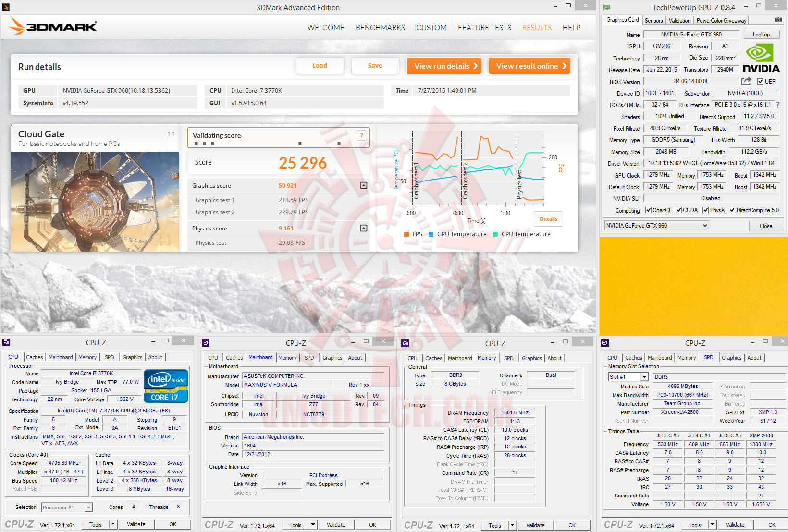Open Tools dropdown arrow in CPU-Z Memory window

pyautogui.click(x=512, y=525)
